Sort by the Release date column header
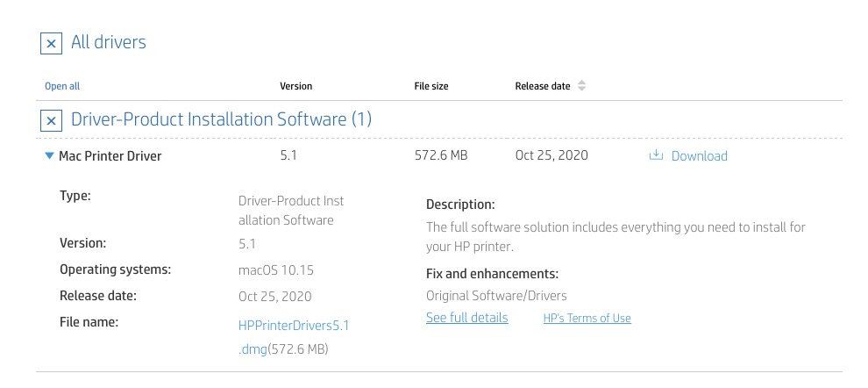Viewport: 868px width, 388px height. click(543, 86)
